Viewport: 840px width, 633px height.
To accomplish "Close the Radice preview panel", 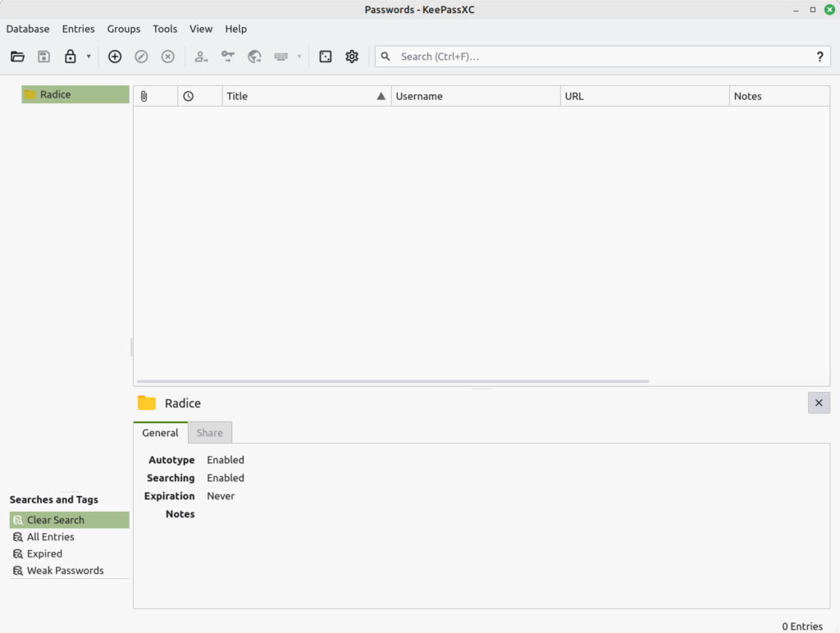I will click(x=819, y=403).
